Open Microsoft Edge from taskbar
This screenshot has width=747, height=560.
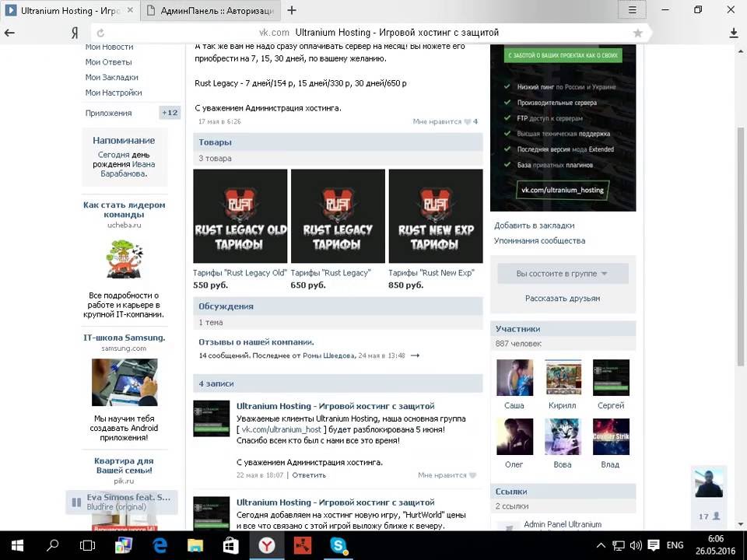coord(160,545)
